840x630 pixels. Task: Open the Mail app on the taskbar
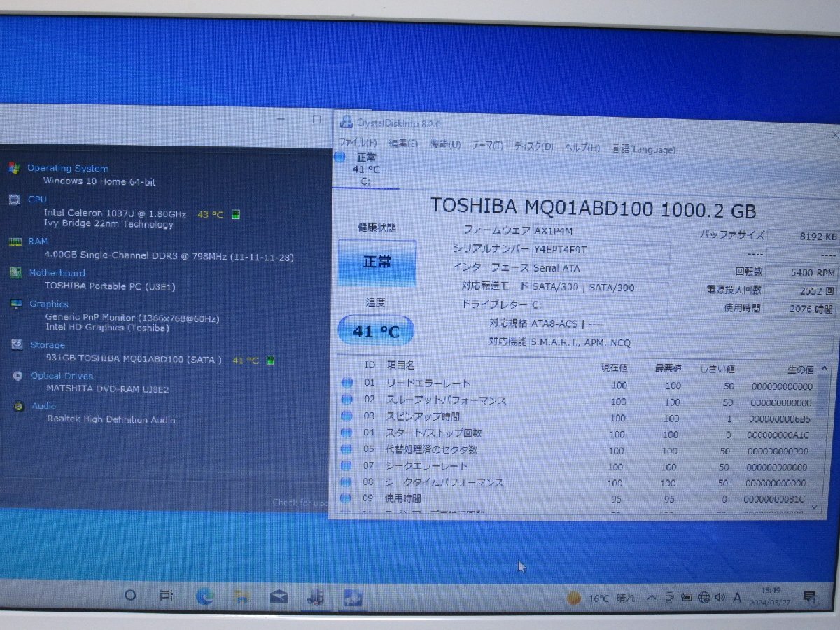click(x=279, y=597)
